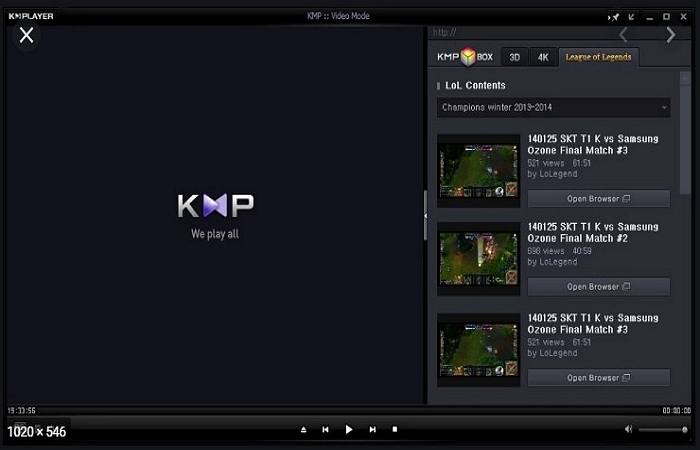Viewport: 700px width, 450px height.
Task: Expand the Champions winter 2013-2014 dropdown
Action: click(554, 108)
